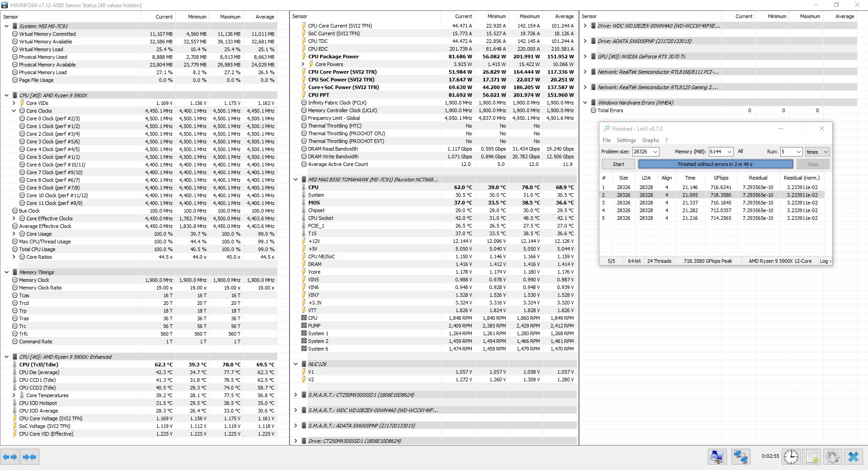The image size is (868, 470).
Task: Start logging with the sheet-plus icon
Action: (x=812, y=457)
